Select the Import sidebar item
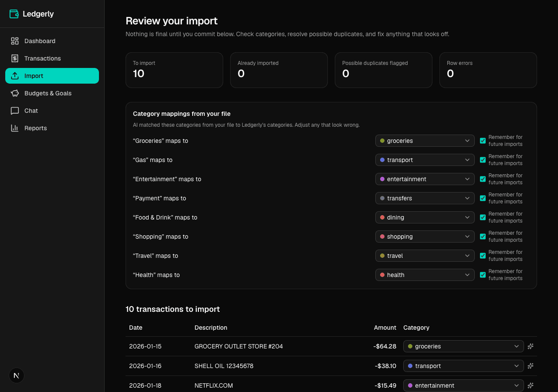558x392 pixels. [x=52, y=76]
